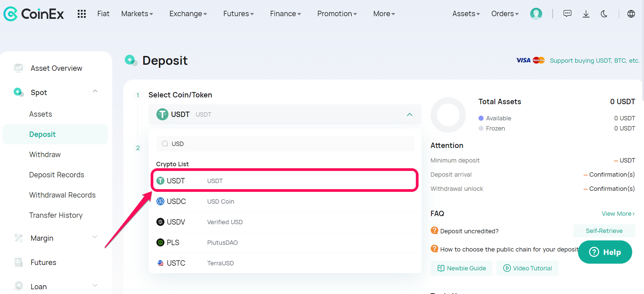The image size is (644, 294).
Task: Click the USDT coin icon in the crypto list
Action: tap(160, 181)
